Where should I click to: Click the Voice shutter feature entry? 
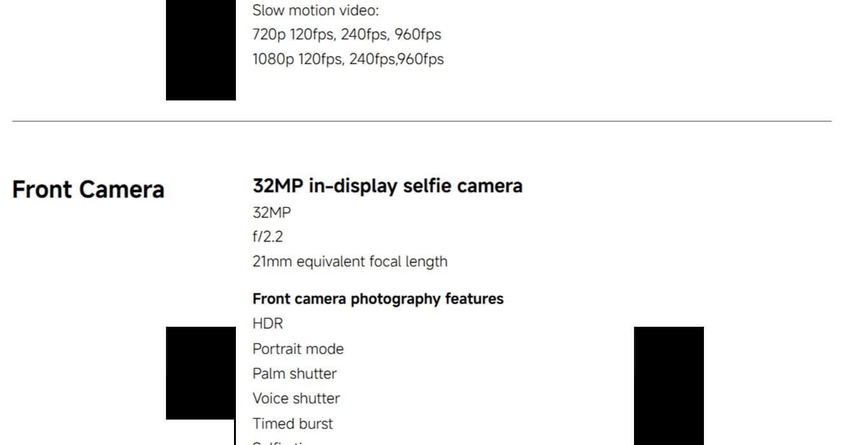296,399
